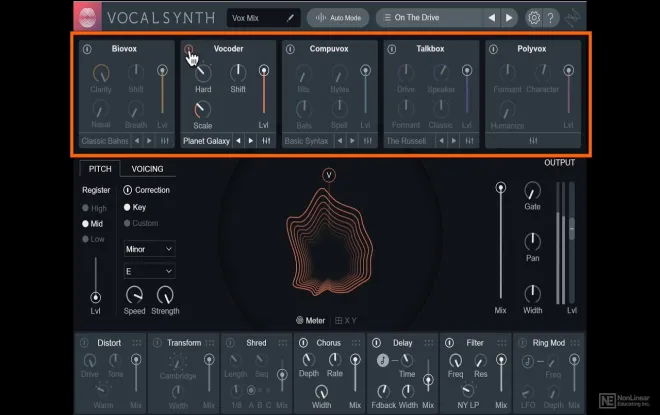
Task: Enable the Transform effect power button
Action: [x=157, y=343]
